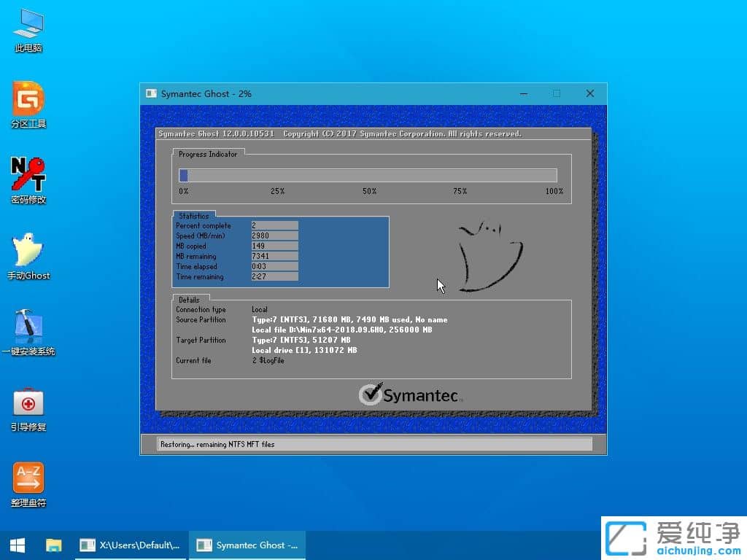Image resolution: width=747 pixels, height=560 pixels.
Task: Open 此电脑 This PC
Action: tap(28, 26)
